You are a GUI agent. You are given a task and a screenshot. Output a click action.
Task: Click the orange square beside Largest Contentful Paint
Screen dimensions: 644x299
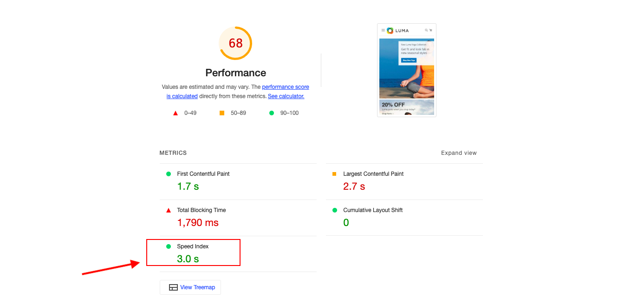pyautogui.click(x=334, y=174)
